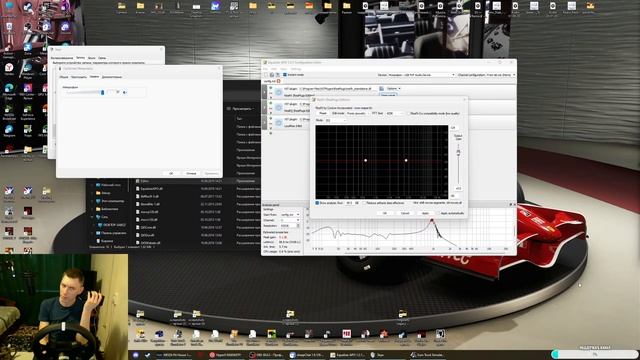Select Библиотеки in Explorer navigation tree
This screenshot has height=360, width=640.
(x=109, y=209)
